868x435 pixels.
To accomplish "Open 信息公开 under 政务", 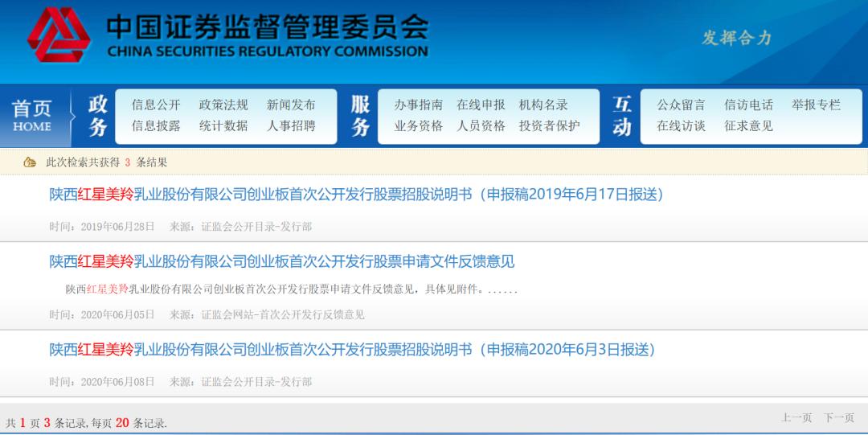I will (x=156, y=105).
